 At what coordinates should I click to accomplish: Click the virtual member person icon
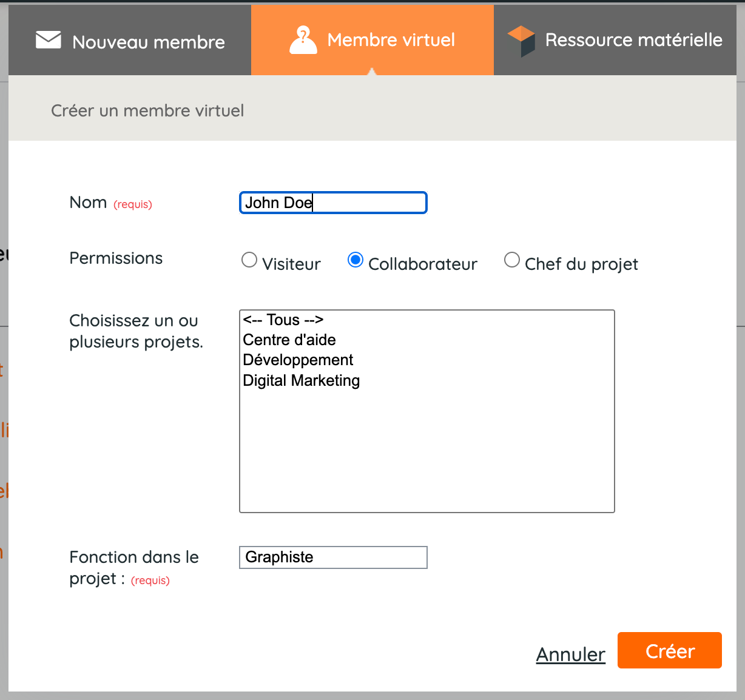click(303, 40)
